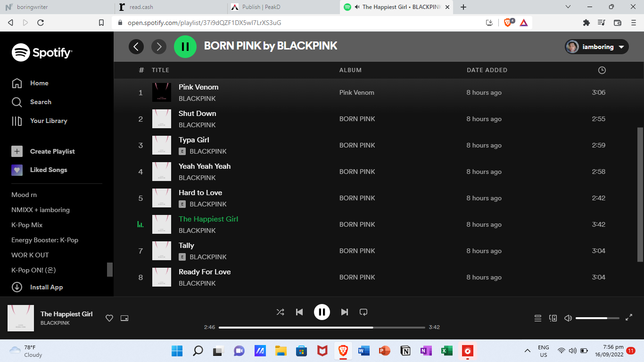Open Liked Songs heart icon
Image resolution: width=644 pixels, height=362 pixels.
pos(17,170)
